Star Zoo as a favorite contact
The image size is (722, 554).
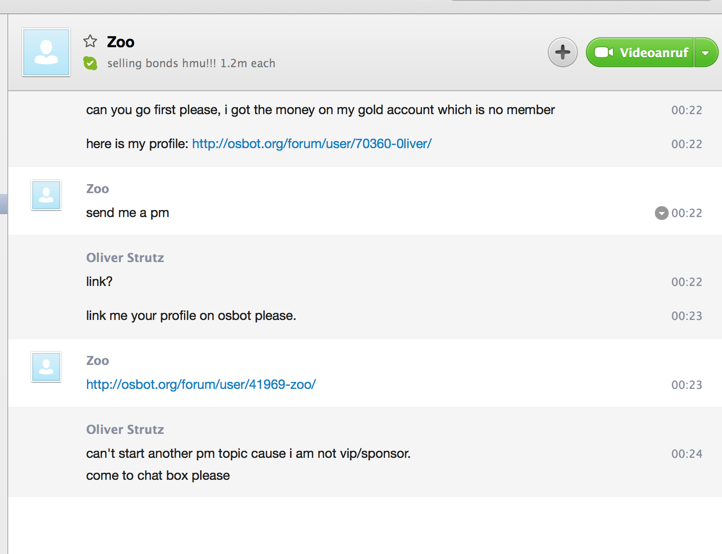pos(90,41)
